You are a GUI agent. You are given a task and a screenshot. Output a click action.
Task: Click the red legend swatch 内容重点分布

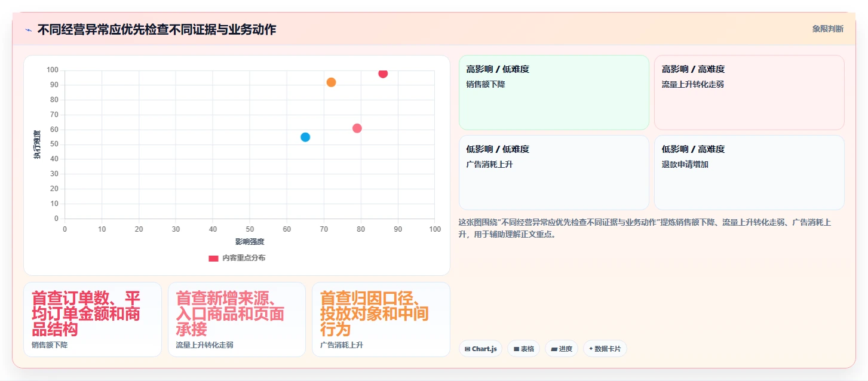[213, 258]
